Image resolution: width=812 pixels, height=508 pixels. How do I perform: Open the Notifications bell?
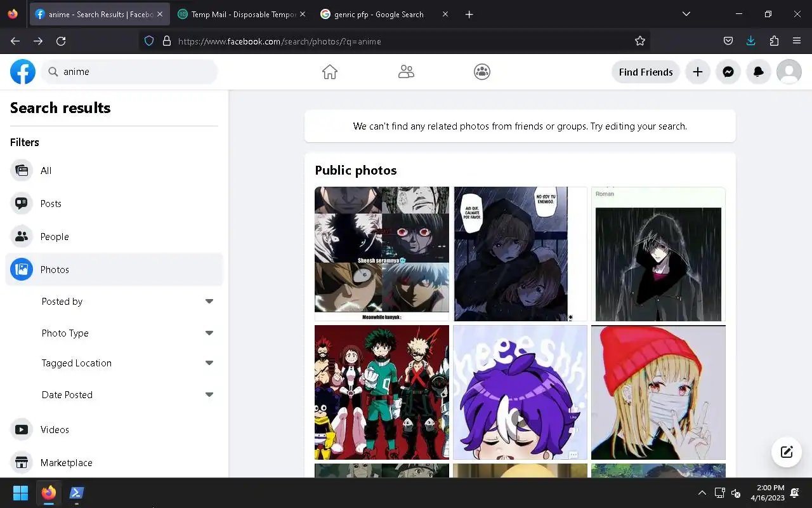pyautogui.click(x=759, y=72)
